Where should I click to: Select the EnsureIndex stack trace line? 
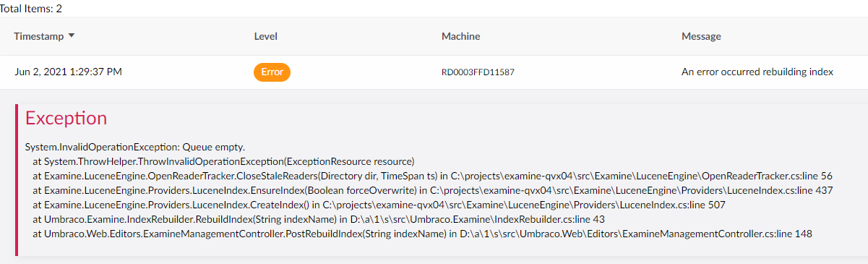point(433,190)
